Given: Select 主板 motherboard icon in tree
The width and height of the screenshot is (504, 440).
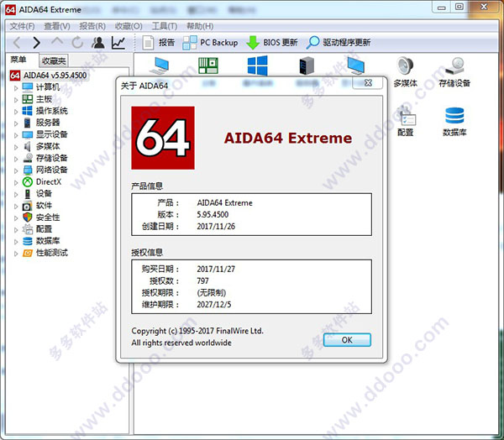Looking at the screenshot, I should point(28,99).
